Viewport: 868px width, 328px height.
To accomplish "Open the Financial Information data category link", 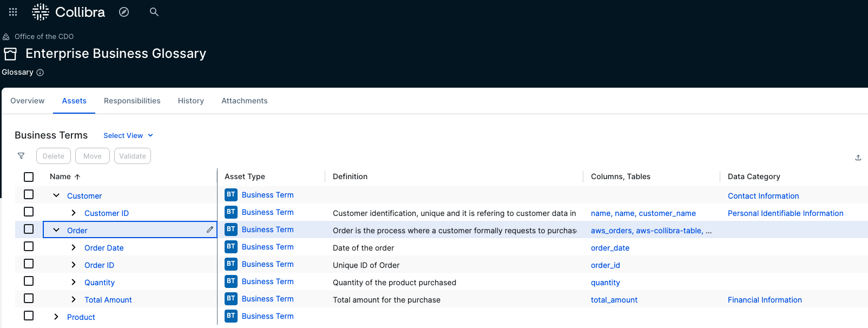I will pyautogui.click(x=765, y=300).
